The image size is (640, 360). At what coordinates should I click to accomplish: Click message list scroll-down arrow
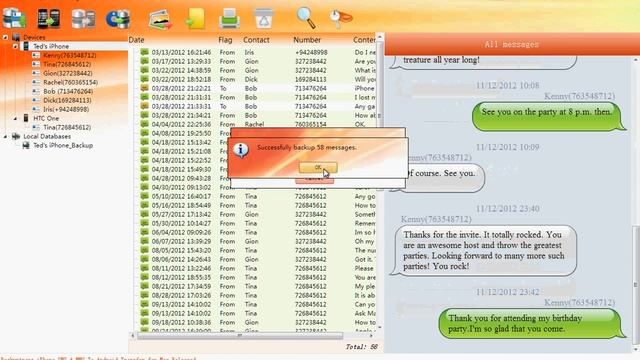(380, 327)
